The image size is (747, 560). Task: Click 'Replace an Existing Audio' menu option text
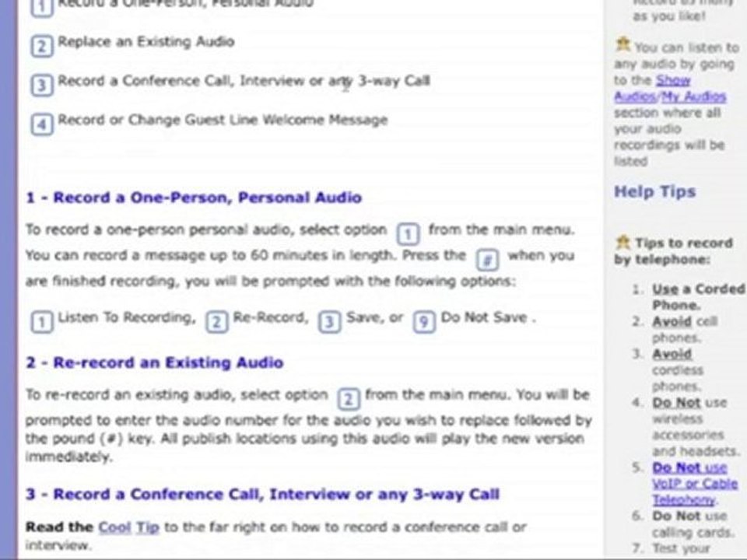tap(146, 42)
